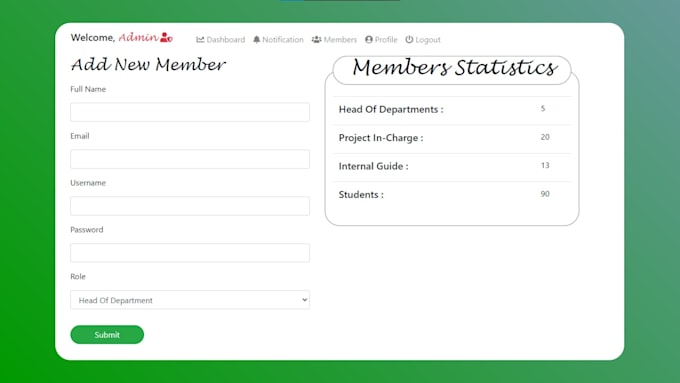Open the Dashboard nav link
The image size is (680, 383).
pos(221,39)
